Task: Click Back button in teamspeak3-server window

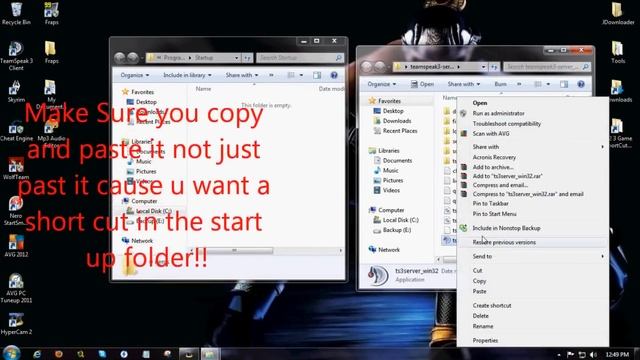Action: click(x=367, y=67)
